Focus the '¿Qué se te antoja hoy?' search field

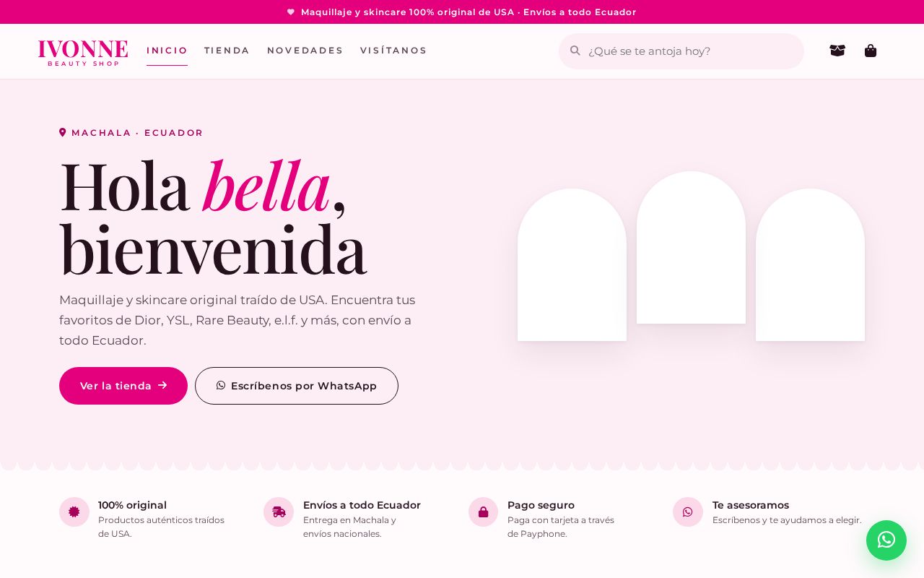(x=681, y=51)
